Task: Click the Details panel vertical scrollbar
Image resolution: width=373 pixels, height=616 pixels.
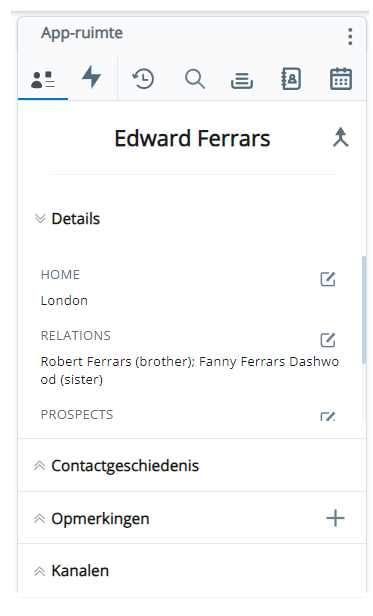Action: coord(364,310)
